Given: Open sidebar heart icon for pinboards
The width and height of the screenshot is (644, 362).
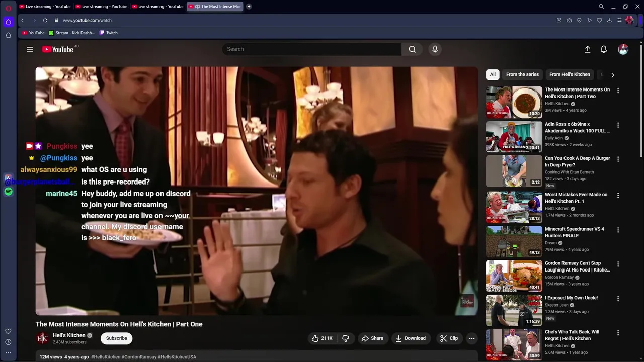Looking at the screenshot, I should 8,331.
